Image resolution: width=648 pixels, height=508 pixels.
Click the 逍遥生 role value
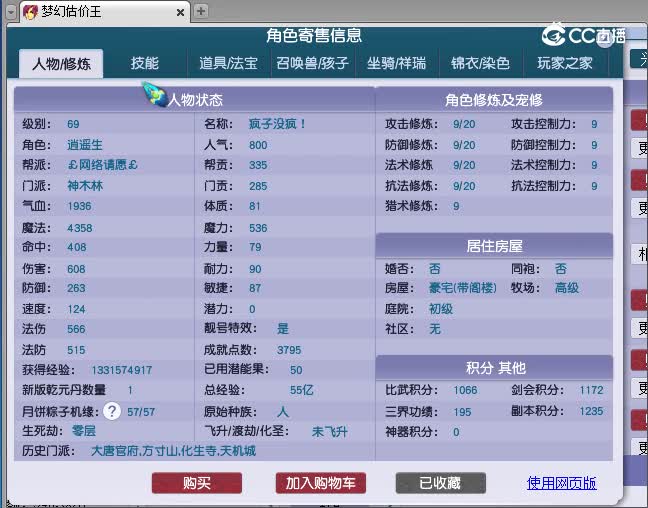point(85,145)
